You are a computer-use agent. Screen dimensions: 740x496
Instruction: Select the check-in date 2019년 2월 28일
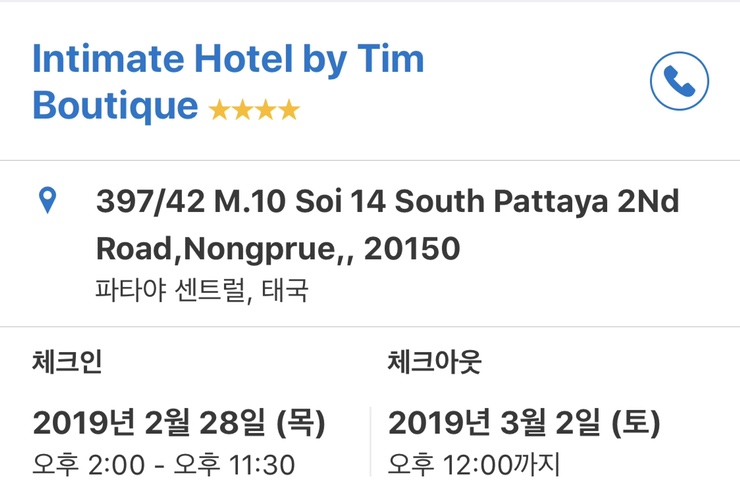point(148,423)
